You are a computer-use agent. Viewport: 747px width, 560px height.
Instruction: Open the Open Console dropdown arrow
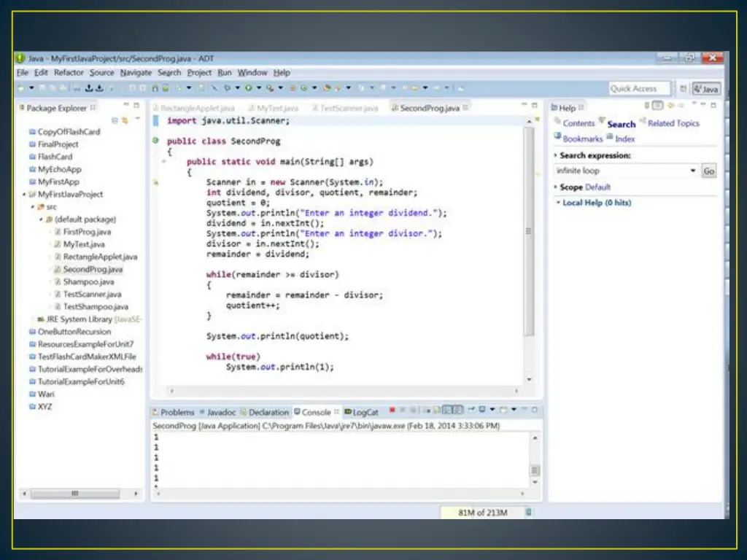(514, 410)
